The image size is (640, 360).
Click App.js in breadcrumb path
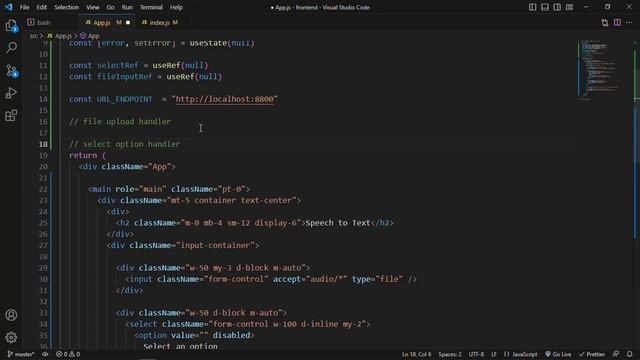[63, 36]
